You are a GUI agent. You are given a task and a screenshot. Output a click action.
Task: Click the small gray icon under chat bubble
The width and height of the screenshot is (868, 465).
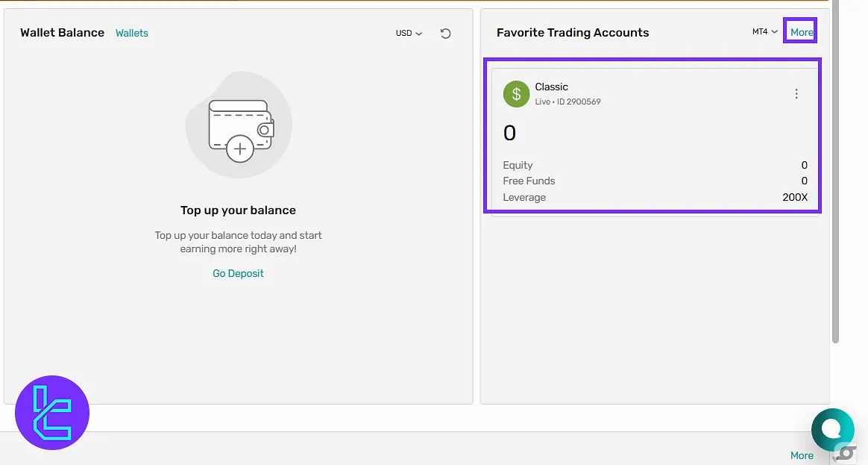846,452
